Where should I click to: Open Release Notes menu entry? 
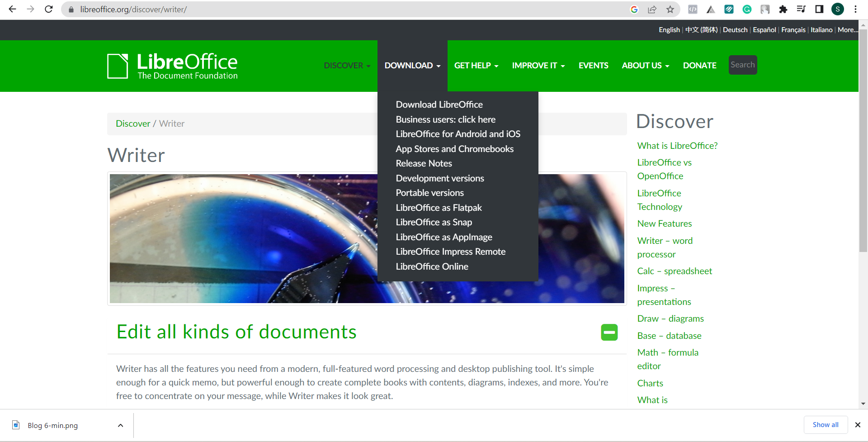pyautogui.click(x=424, y=163)
